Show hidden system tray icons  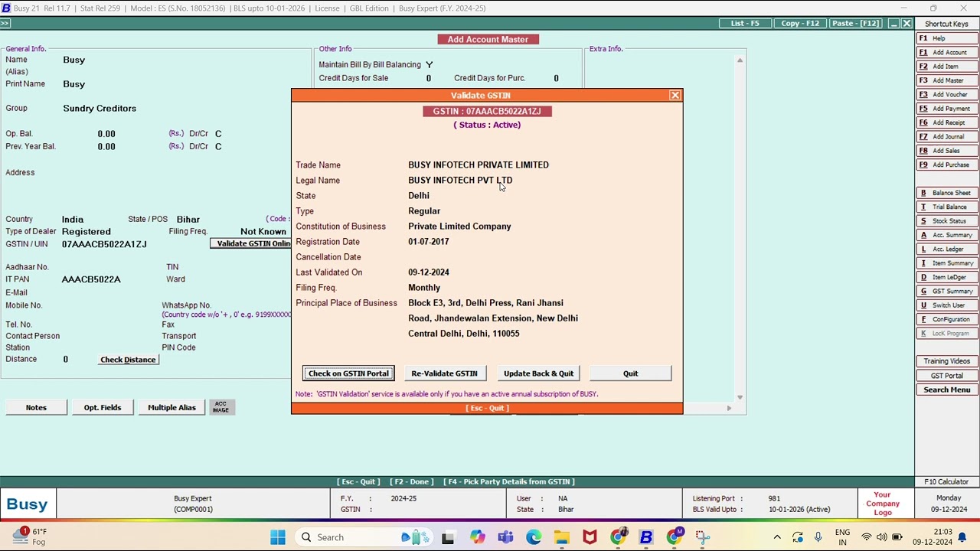pos(777,537)
